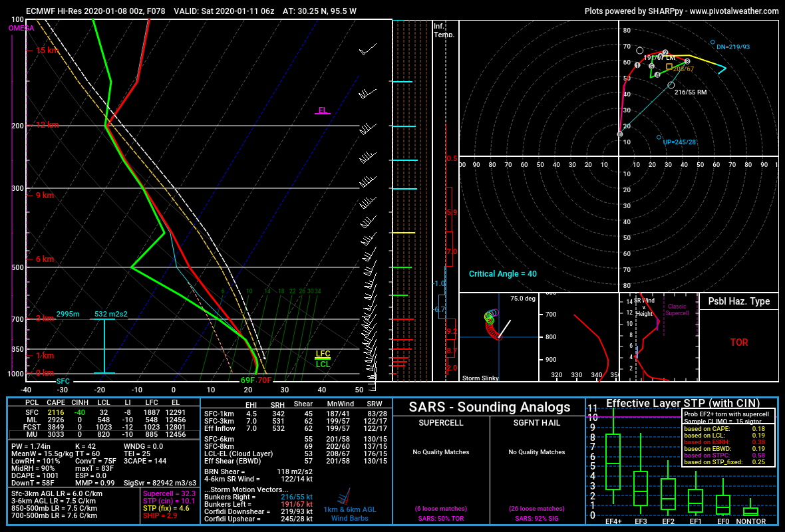
Task: Click the STP (fix) = 4.6 parameter
Action: [x=166, y=509]
